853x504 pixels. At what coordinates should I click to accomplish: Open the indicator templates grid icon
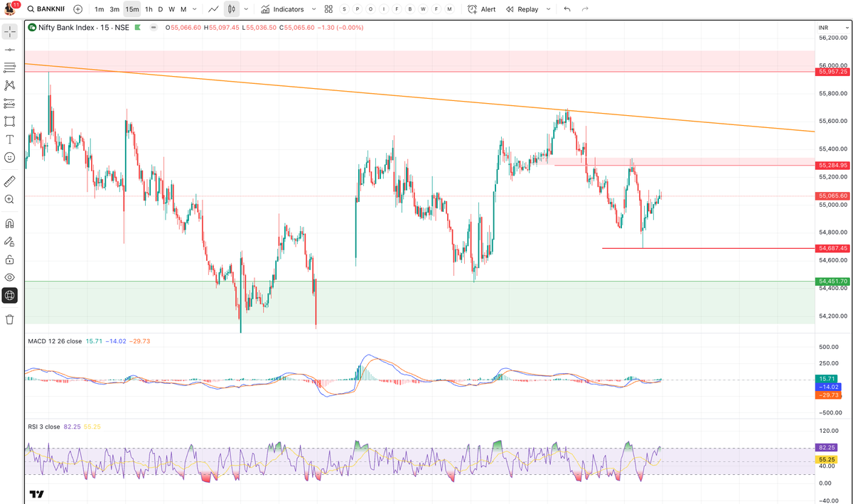[x=328, y=9]
